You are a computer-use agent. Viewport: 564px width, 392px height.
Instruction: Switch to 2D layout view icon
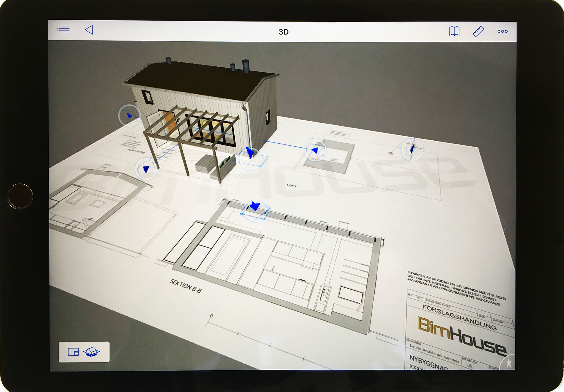[73, 352]
